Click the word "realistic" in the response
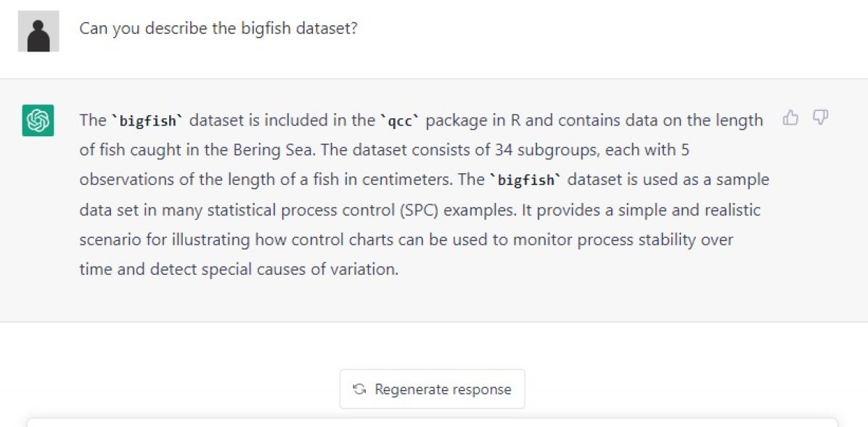The image size is (868, 427). coord(728,210)
